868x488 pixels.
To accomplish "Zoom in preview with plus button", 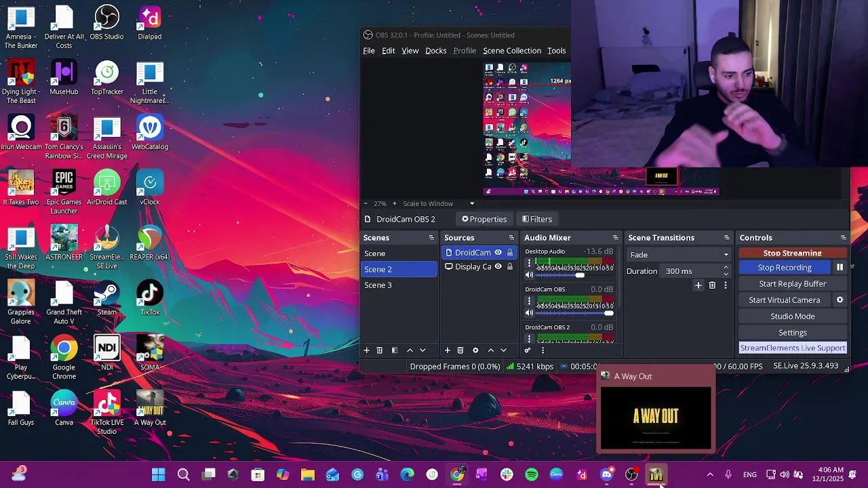I will (x=394, y=203).
